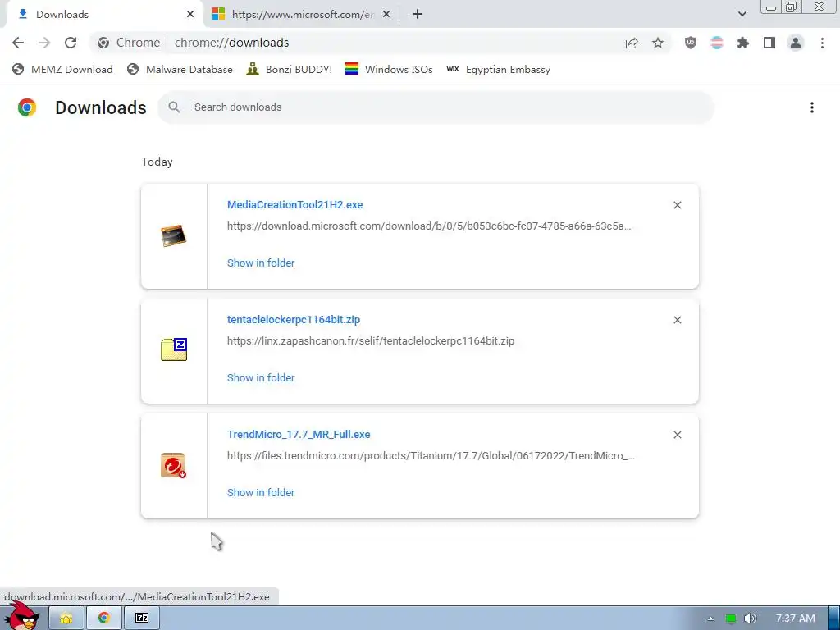Show TrendMicro_17.7_MR_Full.exe in folder
Screen dimensions: 840x630
[x=261, y=492]
